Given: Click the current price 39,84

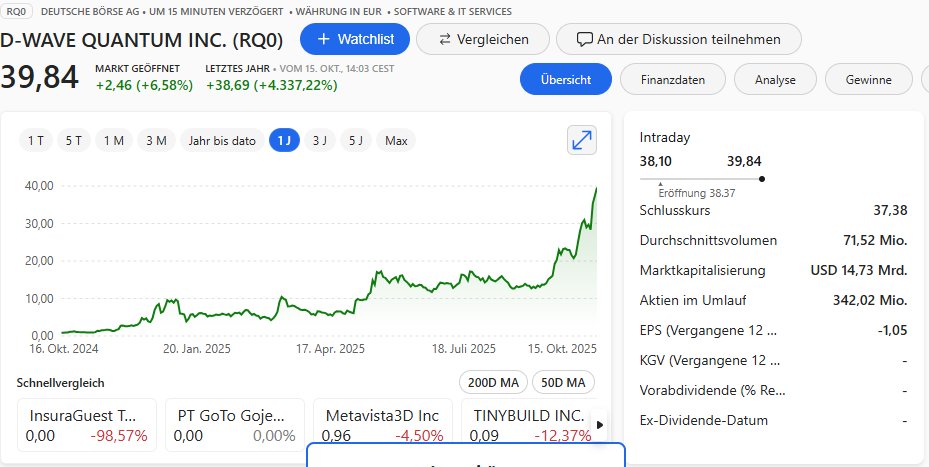Looking at the screenshot, I should click(x=39, y=78).
